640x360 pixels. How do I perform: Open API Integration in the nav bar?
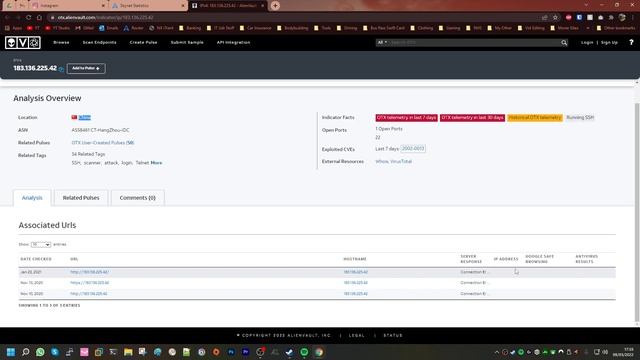(x=233, y=42)
